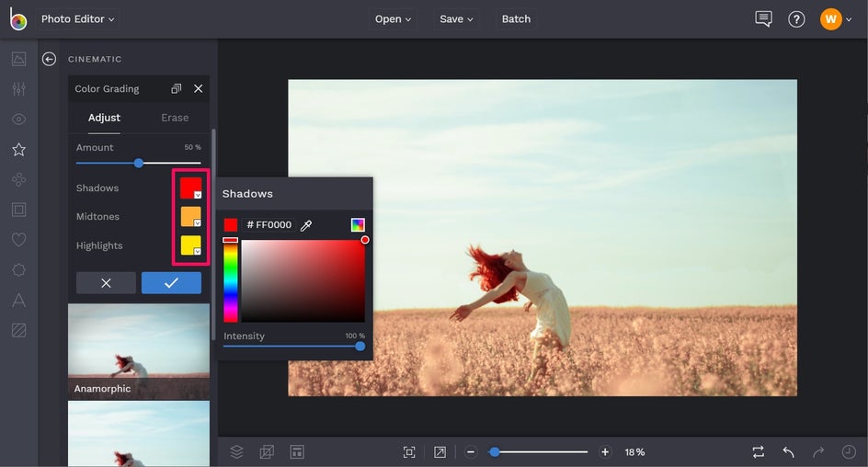Open the Shadows red color swatch
This screenshot has width=868, height=467.
pyautogui.click(x=191, y=188)
